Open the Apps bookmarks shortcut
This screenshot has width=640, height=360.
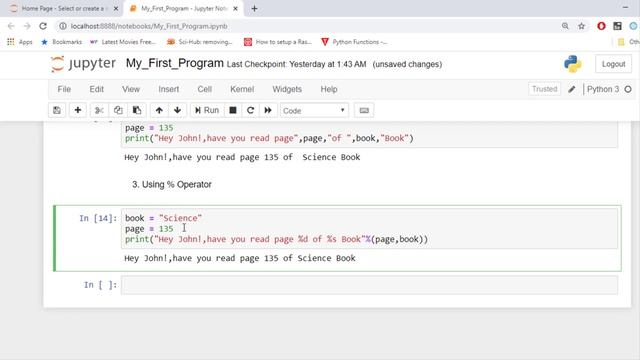tap(19, 42)
